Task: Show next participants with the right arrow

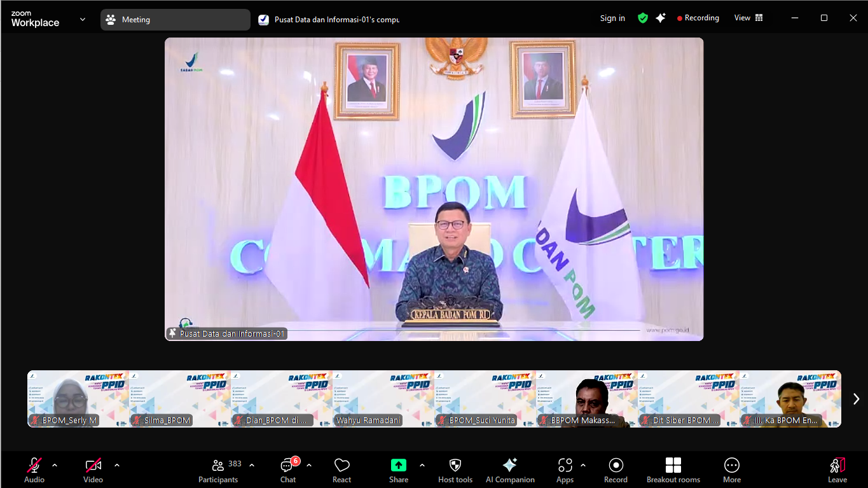Action: [x=856, y=399]
